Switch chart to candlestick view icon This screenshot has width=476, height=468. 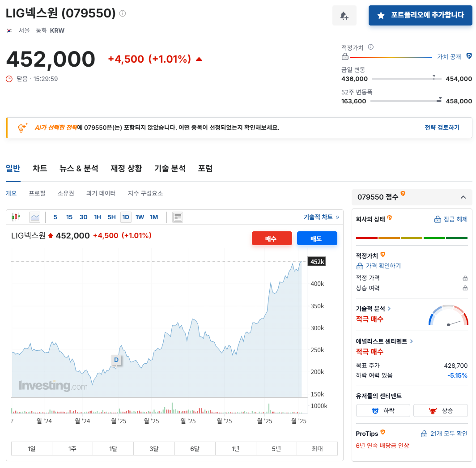[16, 217]
